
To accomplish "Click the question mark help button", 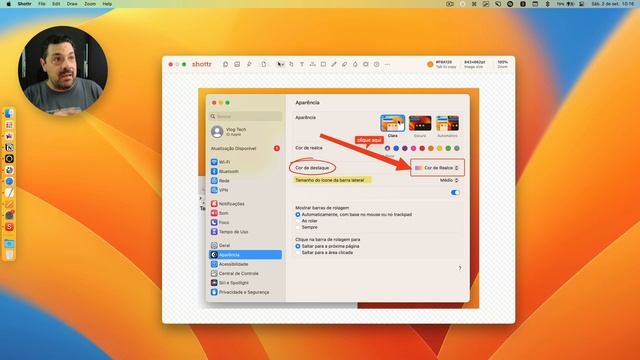I will pyautogui.click(x=460, y=268).
